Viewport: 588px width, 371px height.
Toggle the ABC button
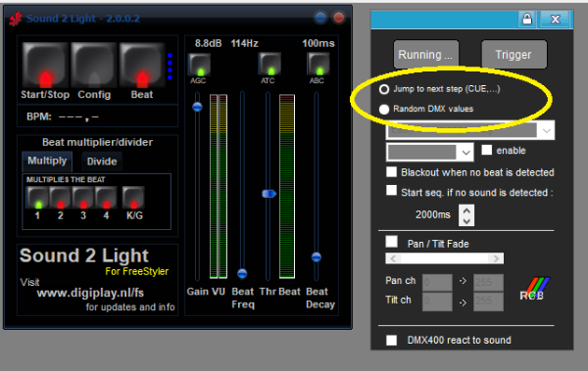tap(318, 64)
